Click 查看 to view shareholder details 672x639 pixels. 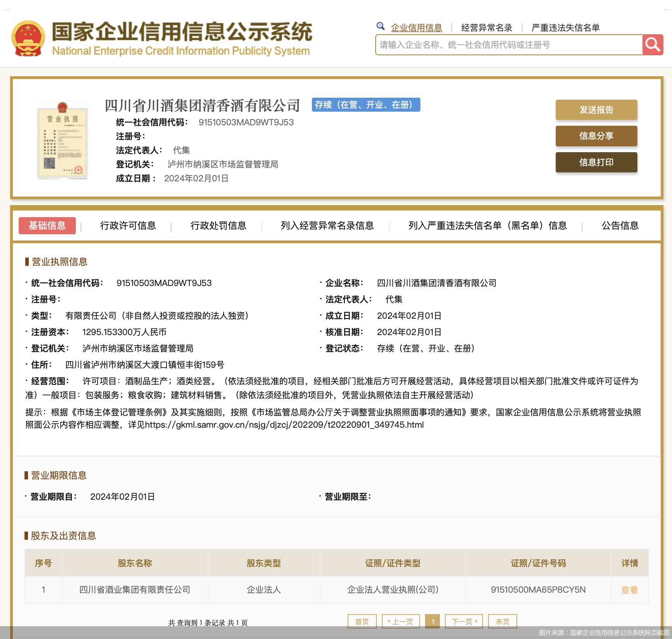click(x=629, y=590)
